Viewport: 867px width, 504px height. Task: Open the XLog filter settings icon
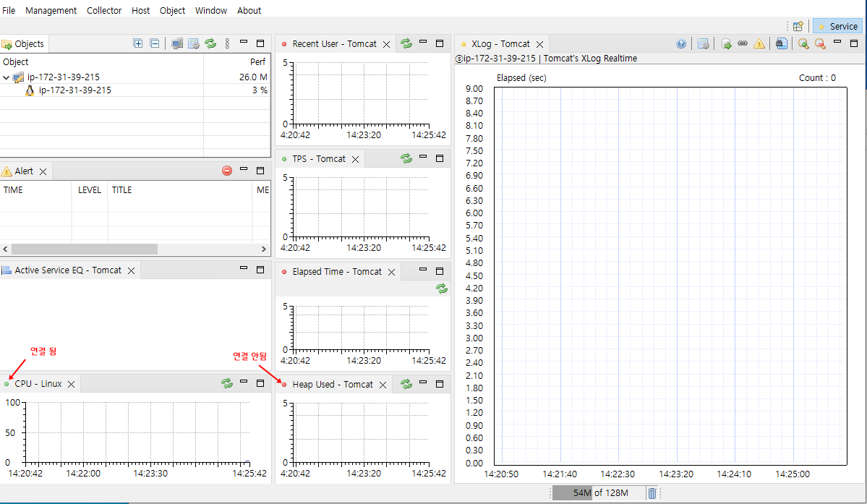[x=704, y=43]
